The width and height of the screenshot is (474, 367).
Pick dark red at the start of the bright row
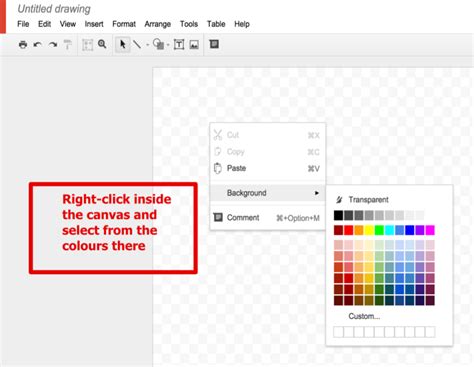click(338, 230)
